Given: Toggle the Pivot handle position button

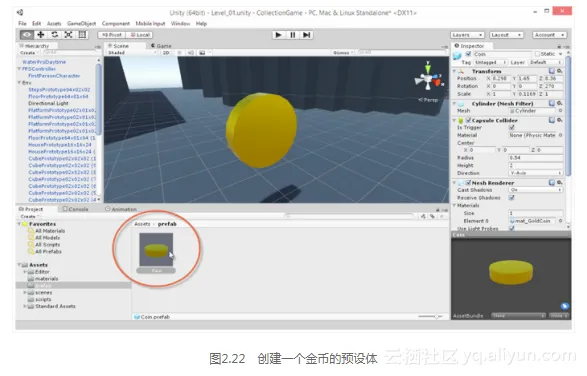Looking at the screenshot, I should (112, 35).
